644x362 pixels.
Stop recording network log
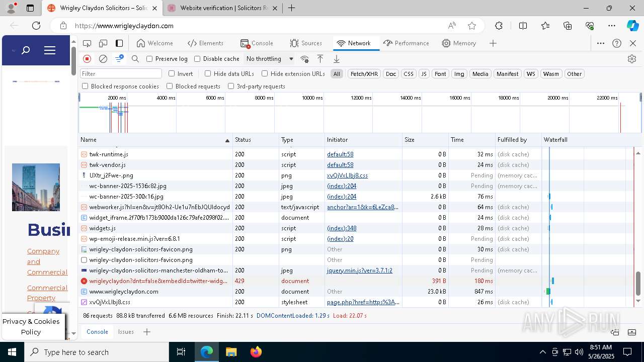[87, 59]
